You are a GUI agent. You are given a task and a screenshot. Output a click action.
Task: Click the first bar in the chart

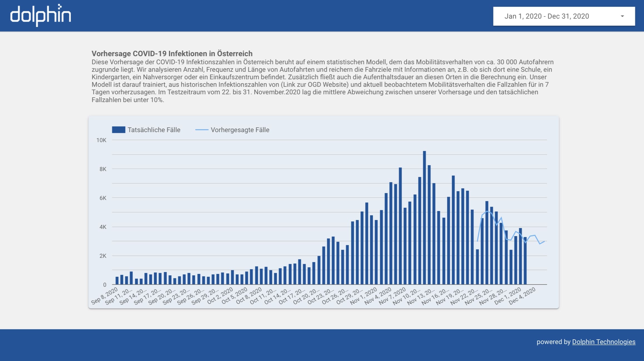[x=117, y=280]
